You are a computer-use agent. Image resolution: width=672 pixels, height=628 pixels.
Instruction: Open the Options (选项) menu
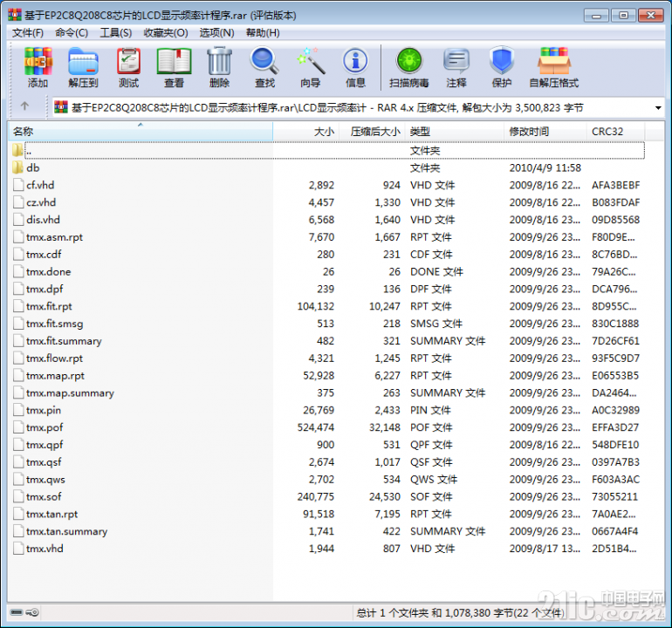[216, 33]
